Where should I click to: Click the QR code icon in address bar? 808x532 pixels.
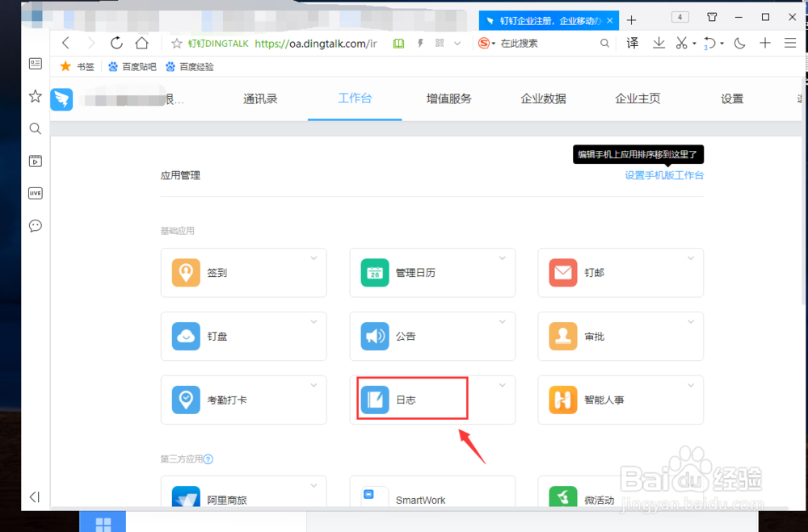click(x=439, y=44)
